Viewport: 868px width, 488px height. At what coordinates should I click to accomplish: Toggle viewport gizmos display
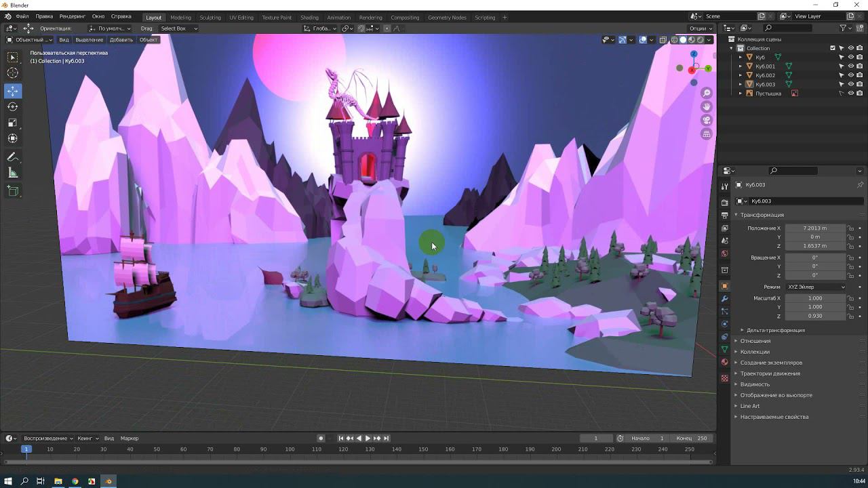click(622, 40)
